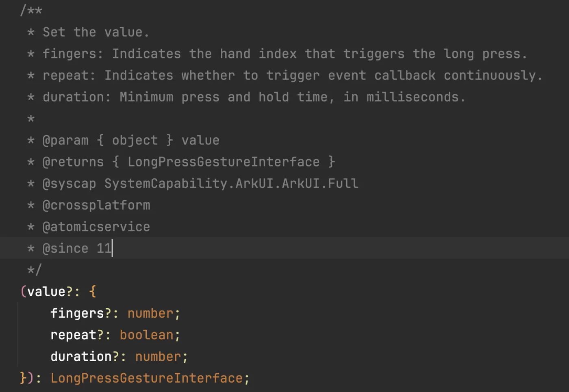Click the Set the value comment line

(96, 32)
